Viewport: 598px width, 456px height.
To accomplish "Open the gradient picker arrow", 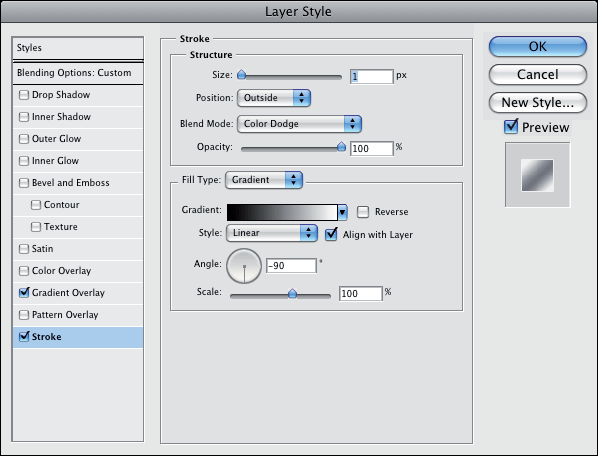I will [342, 212].
